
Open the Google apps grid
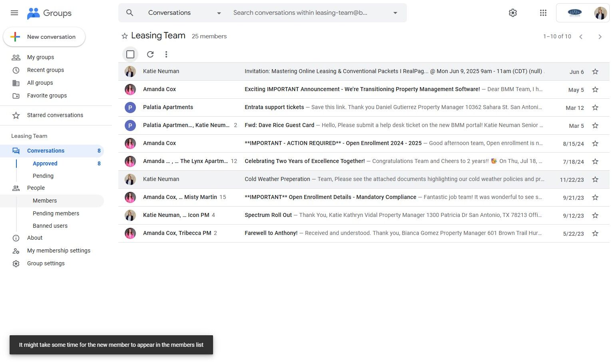[543, 13]
